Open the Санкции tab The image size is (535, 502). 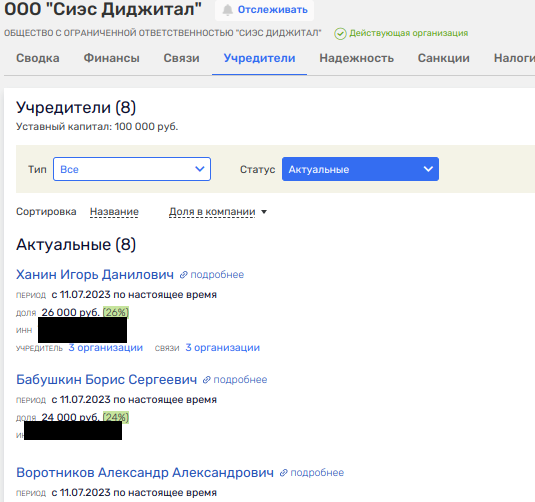444,58
